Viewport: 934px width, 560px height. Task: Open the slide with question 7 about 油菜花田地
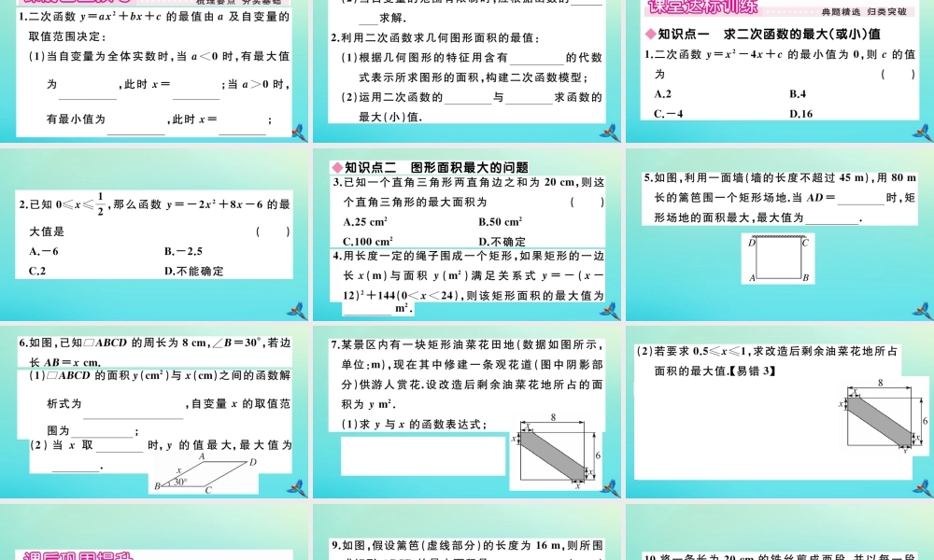[x=466, y=412]
